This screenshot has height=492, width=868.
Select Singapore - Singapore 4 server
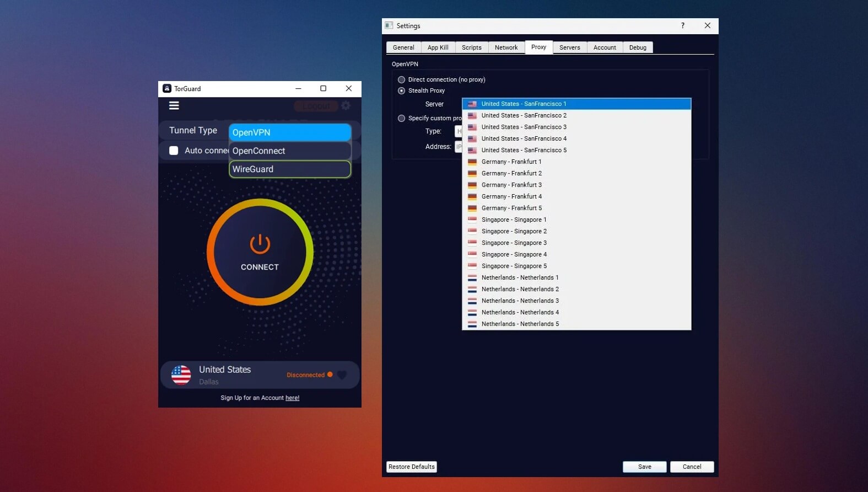tap(576, 254)
